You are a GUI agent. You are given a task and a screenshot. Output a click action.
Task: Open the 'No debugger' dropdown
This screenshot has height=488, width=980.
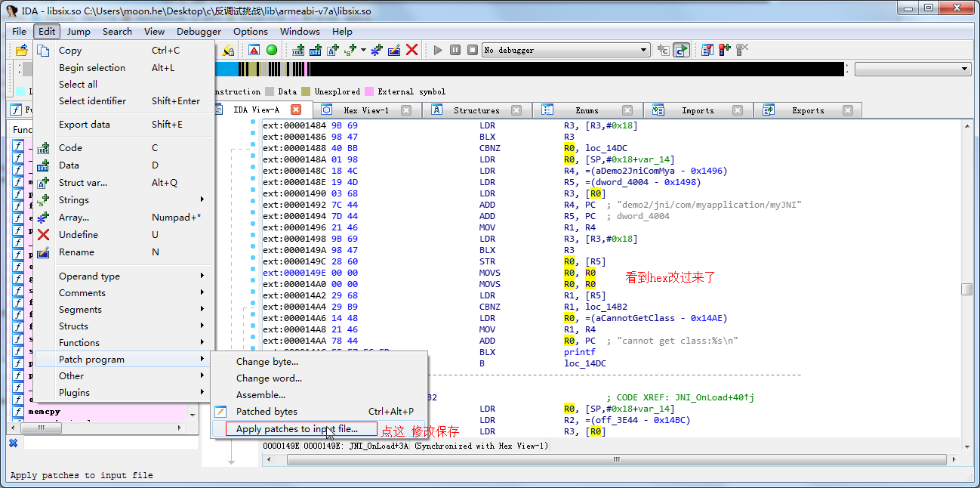[x=566, y=50]
